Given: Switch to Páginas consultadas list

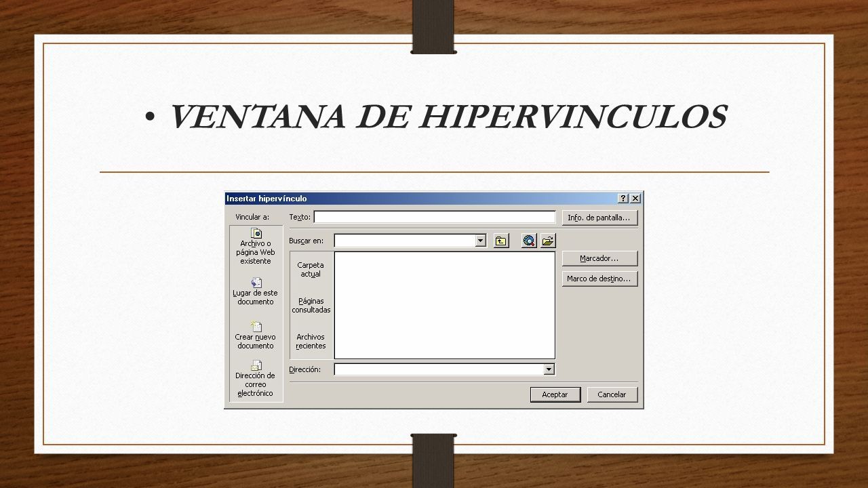Looking at the screenshot, I should [311, 306].
